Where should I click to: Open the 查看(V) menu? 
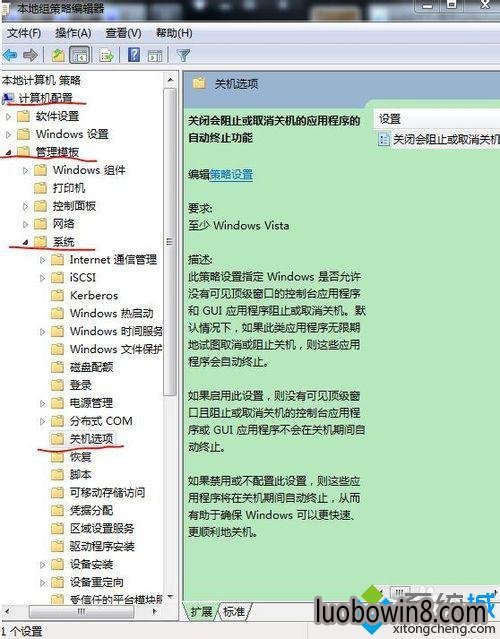coord(123,33)
